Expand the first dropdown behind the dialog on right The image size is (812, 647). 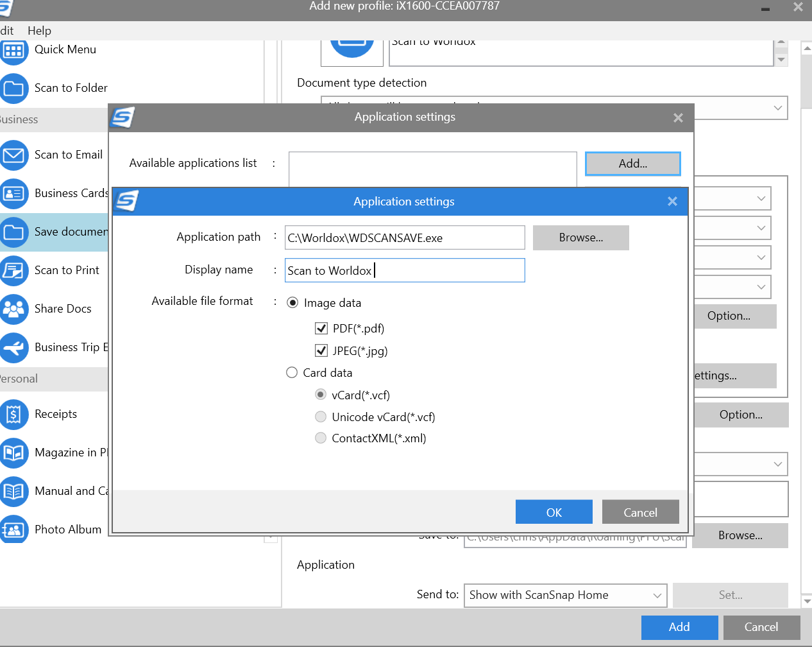coord(732,198)
